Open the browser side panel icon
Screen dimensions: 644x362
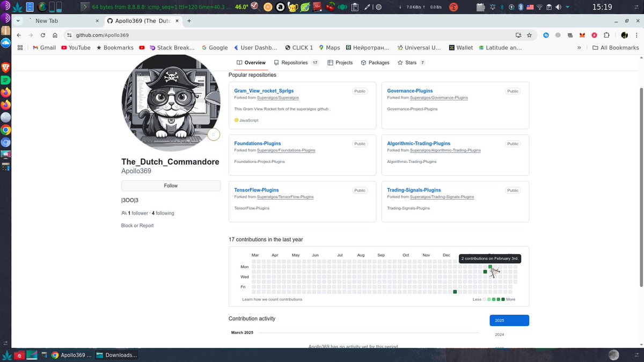pyautogui.click(x=517, y=34)
